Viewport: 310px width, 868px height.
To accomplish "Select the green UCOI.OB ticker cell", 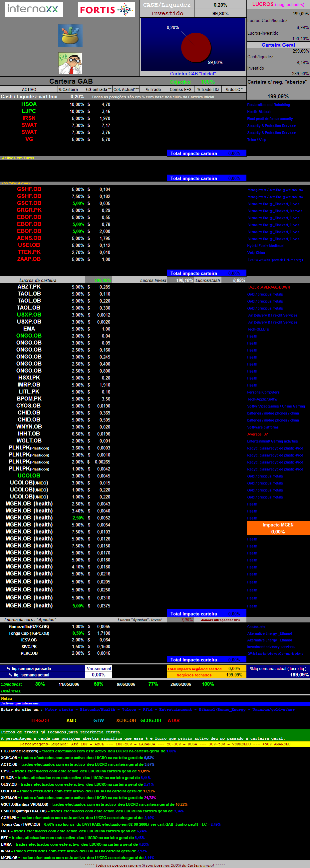I will click(x=29, y=476).
